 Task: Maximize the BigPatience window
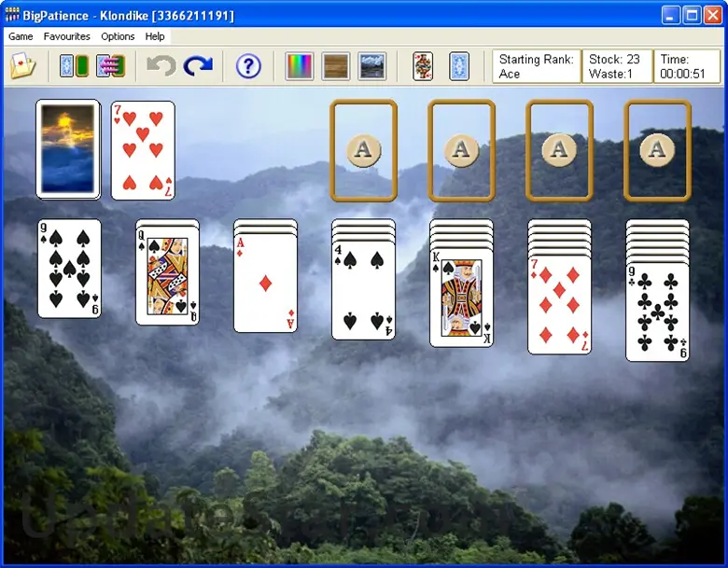(x=692, y=15)
